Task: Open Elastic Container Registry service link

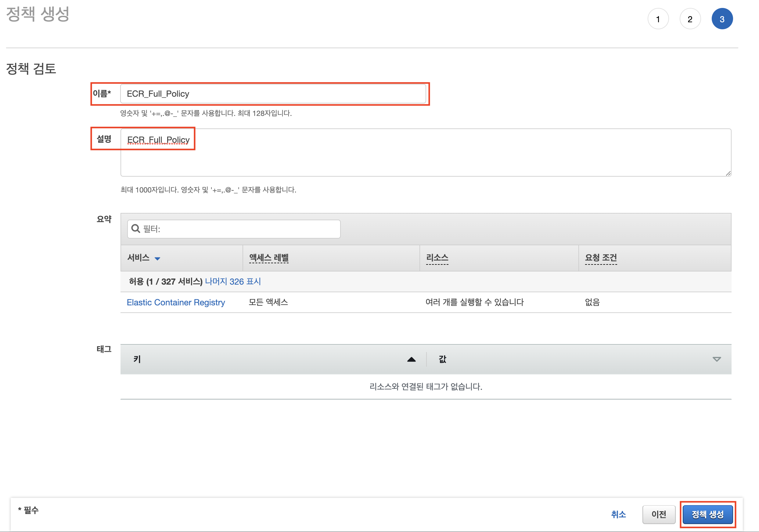Action: [176, 302]
